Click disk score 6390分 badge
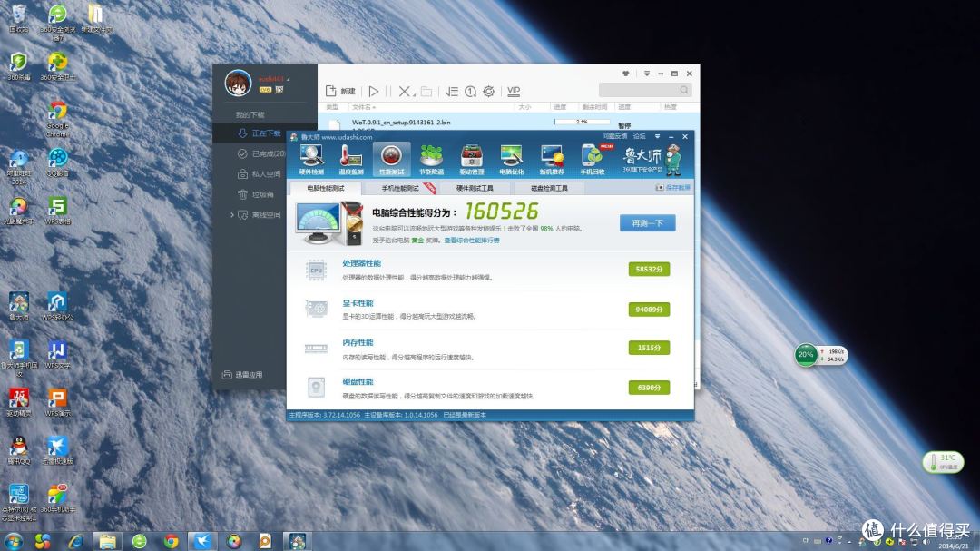Image resolution: width=980 pixels, height=551 pixels. [649, 387]
